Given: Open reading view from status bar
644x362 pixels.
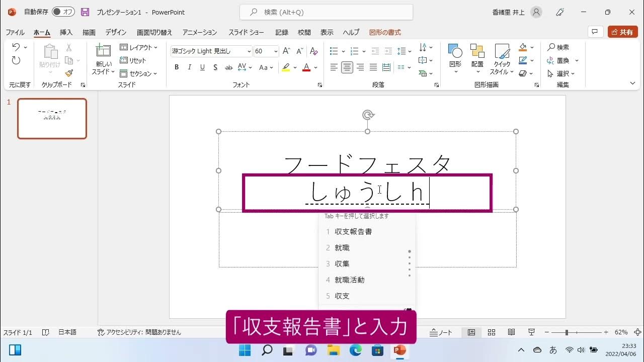Looking at the screenshot, I should pyautogui.click(x=511, y=332).
